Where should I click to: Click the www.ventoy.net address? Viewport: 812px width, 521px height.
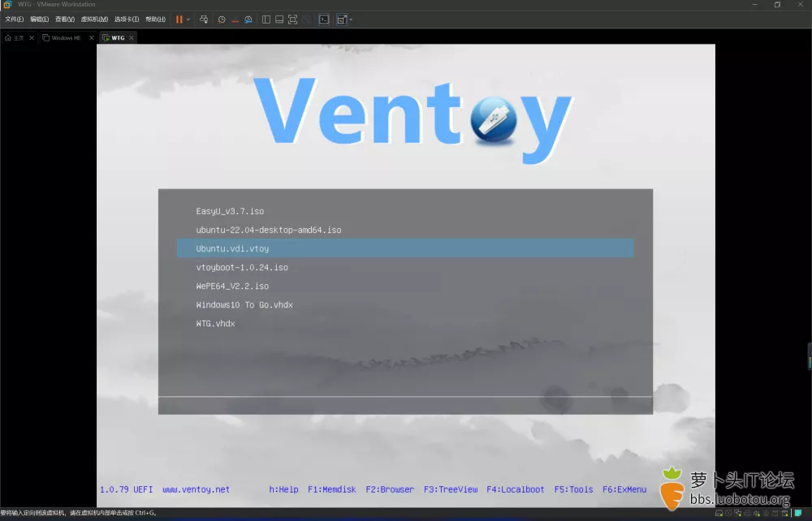point(196,489)
